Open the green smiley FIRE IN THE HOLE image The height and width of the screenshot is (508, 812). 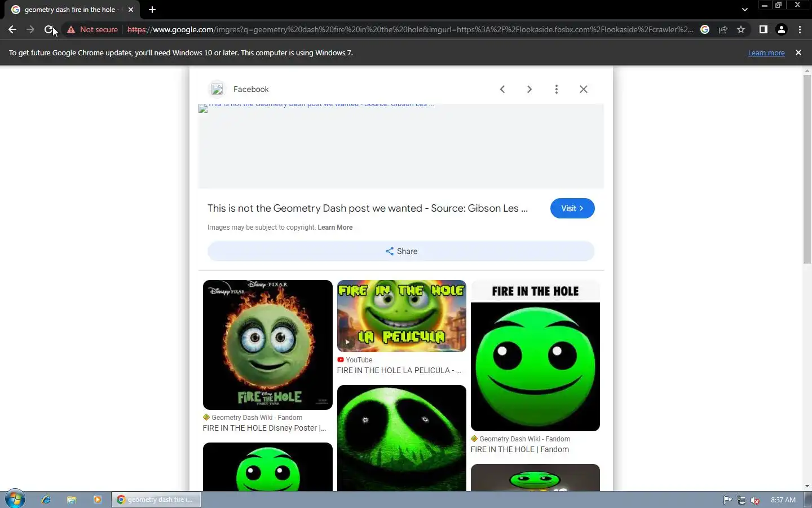click(x=535, y=356)
